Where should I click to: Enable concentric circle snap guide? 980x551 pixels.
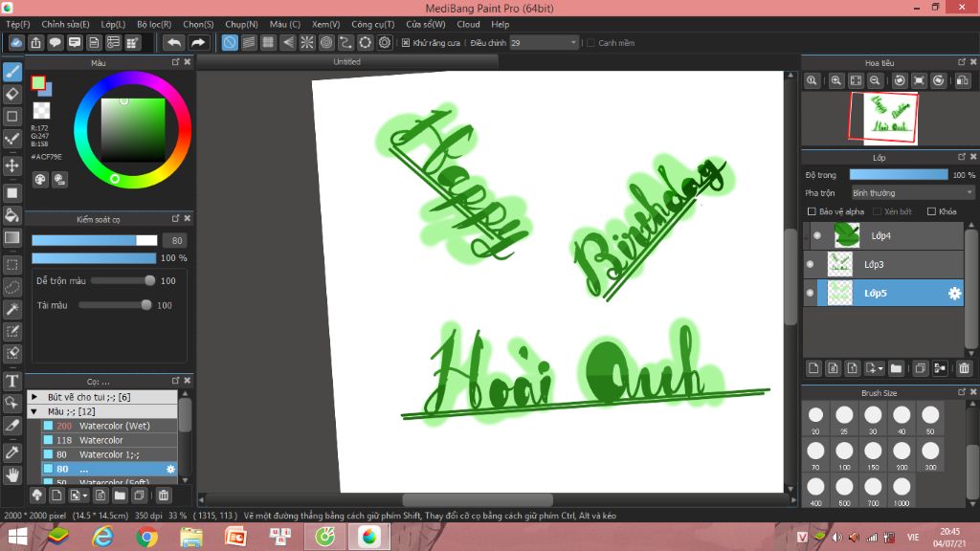tap(326, 42)
